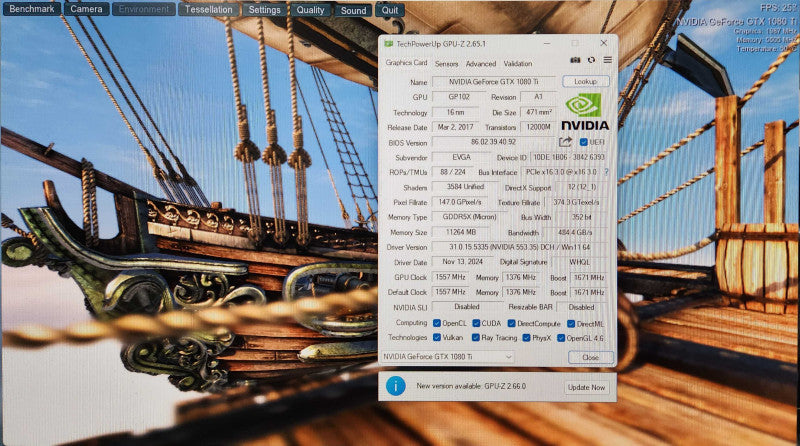Viewport: 800px width, 446px height.
Task: Click the Memory Size value 11264 MB
Action: point(461,232)
